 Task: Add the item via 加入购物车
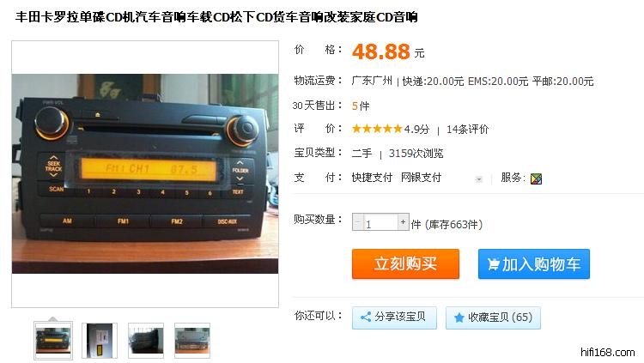(534, 263)
